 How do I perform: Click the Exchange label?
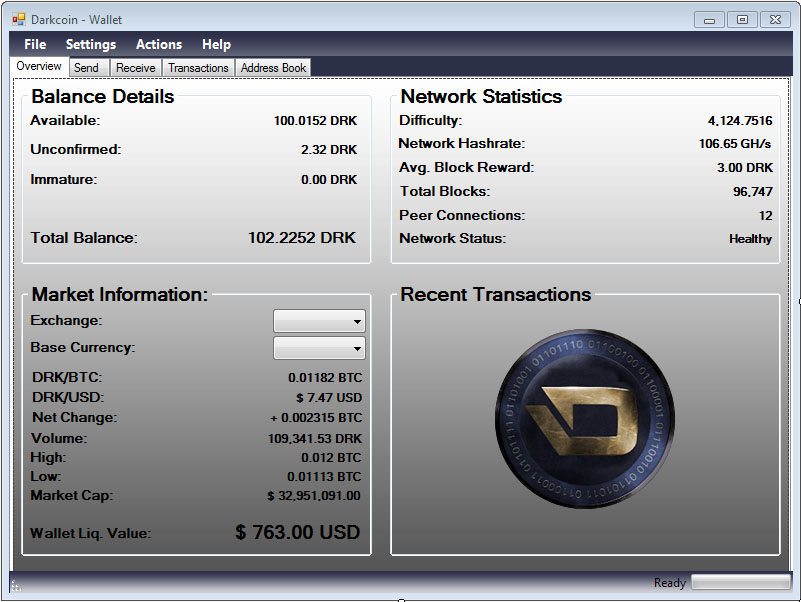tap(66, 320)
